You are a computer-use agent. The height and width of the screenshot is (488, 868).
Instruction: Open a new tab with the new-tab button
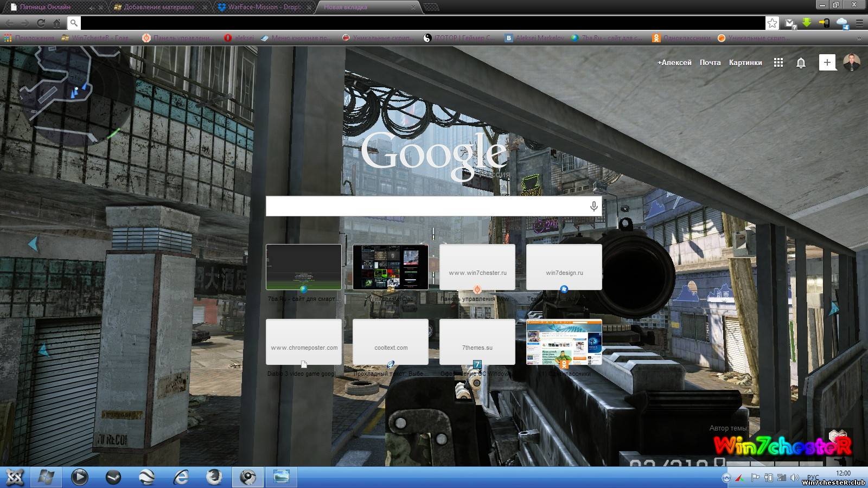click(x=431, y=7)
